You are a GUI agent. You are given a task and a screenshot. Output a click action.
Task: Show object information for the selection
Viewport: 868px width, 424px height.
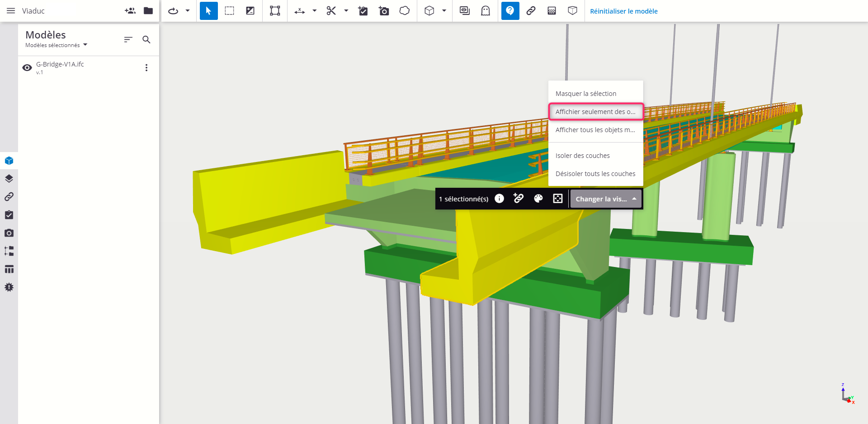(x=499, y=199)
